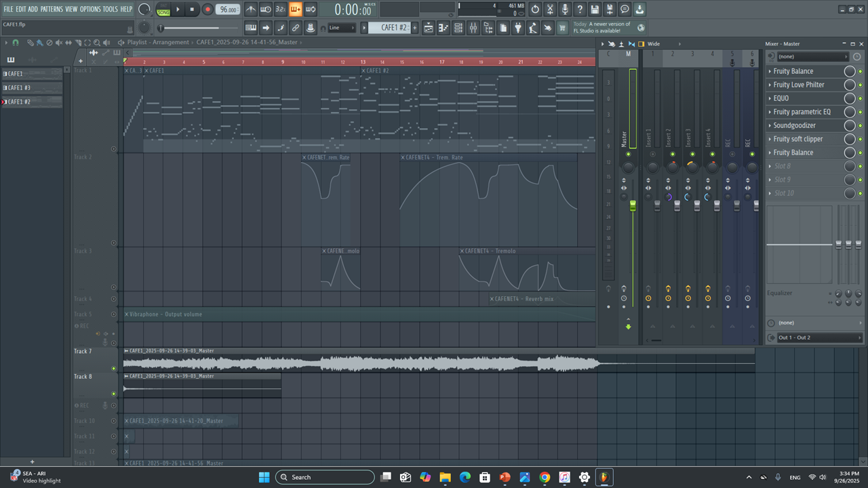The image size is (868, 488).
Task: Open the Out 1 - Out 2 output dropdown
Action: click(x=819, y=338)
